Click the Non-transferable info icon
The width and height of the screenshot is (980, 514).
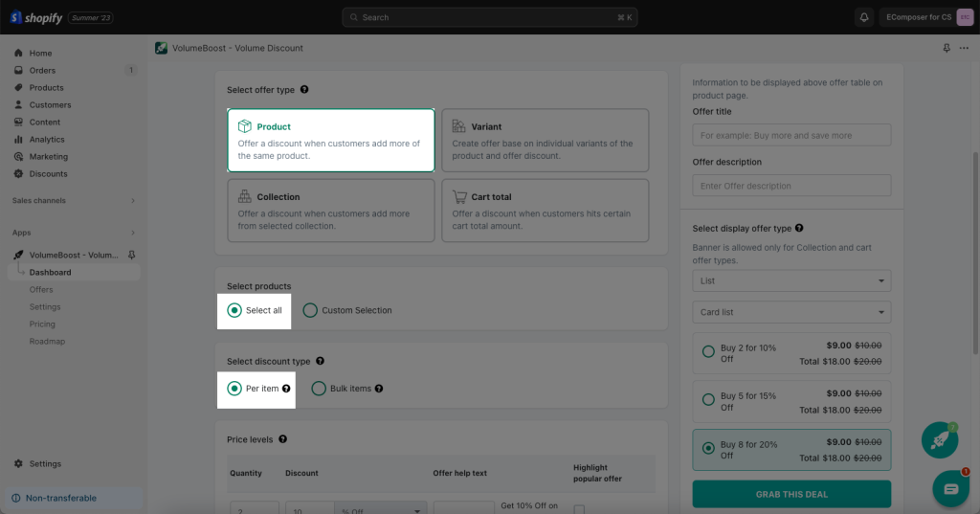click(15, 499)
